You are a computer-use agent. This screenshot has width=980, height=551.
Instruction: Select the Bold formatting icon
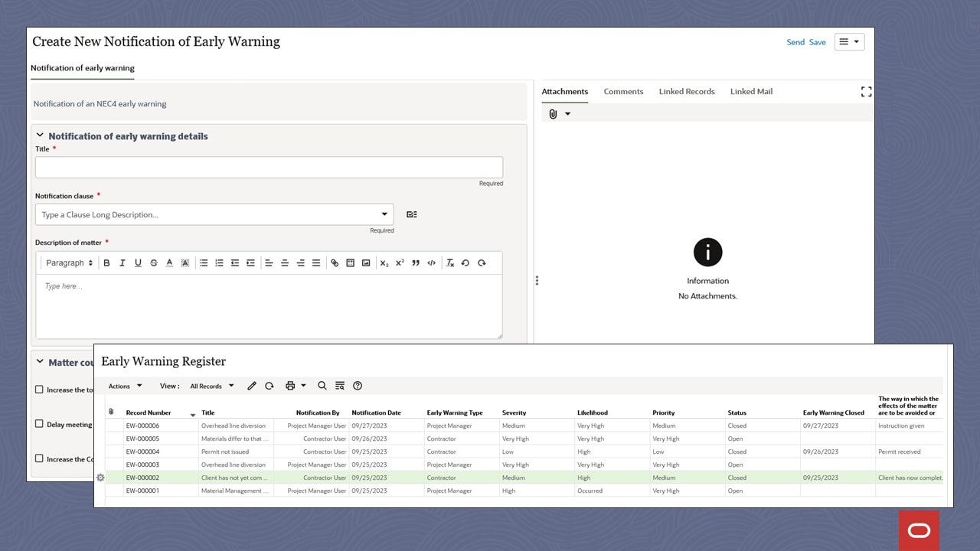point(106,262)
